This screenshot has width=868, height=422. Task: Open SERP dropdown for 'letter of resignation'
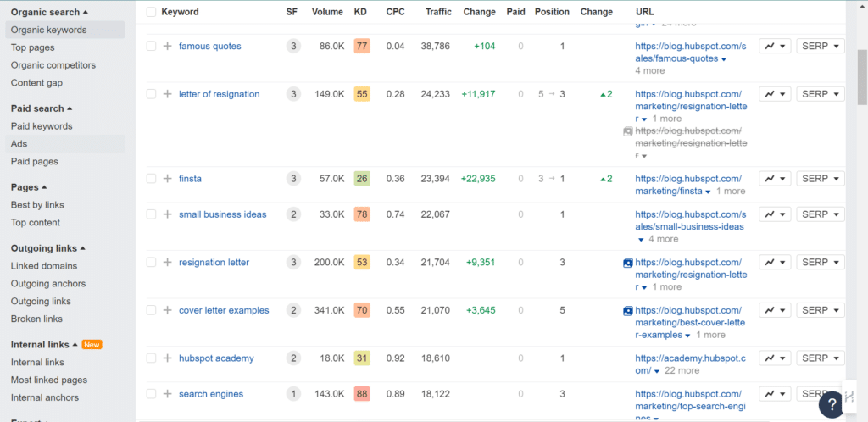pyautogui.click(x=821, y=95)
